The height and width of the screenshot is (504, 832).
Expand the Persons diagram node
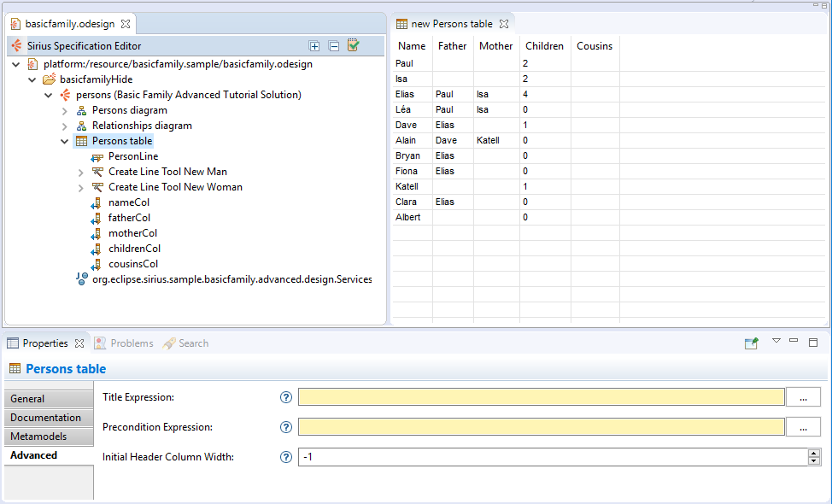click(x=65, y=110)
